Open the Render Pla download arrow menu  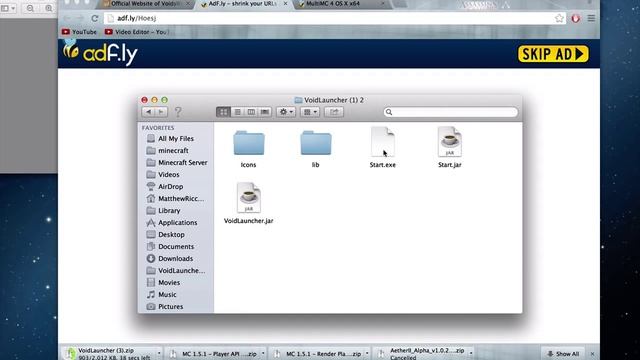pos(367,354)
